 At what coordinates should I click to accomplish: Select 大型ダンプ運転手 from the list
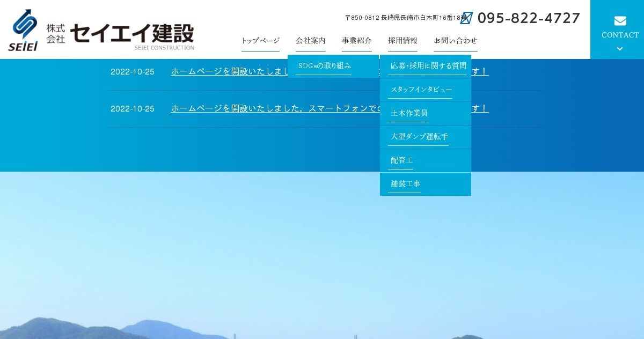(x=419, y=137)
